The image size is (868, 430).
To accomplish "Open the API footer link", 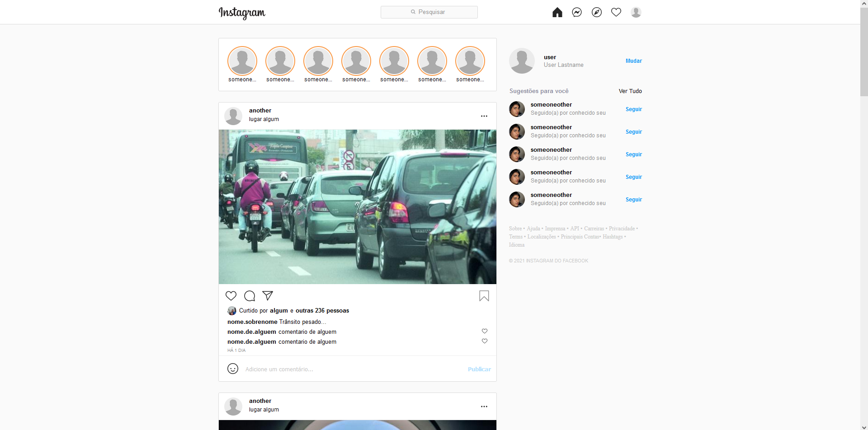I will pyautogui.click(x=575, y=229).
